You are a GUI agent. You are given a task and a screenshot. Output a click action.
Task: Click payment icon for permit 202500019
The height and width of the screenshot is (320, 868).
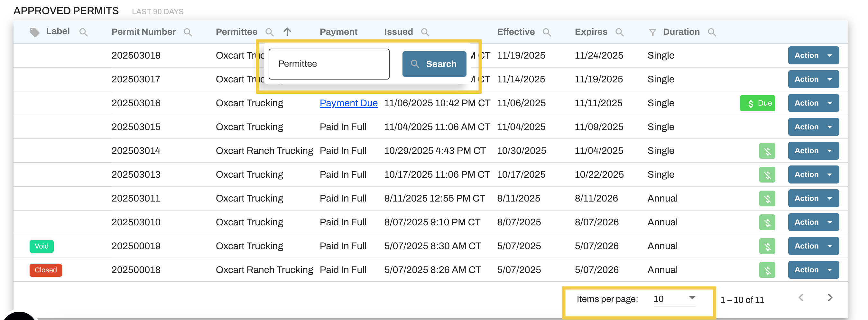[x=767, y=247]
